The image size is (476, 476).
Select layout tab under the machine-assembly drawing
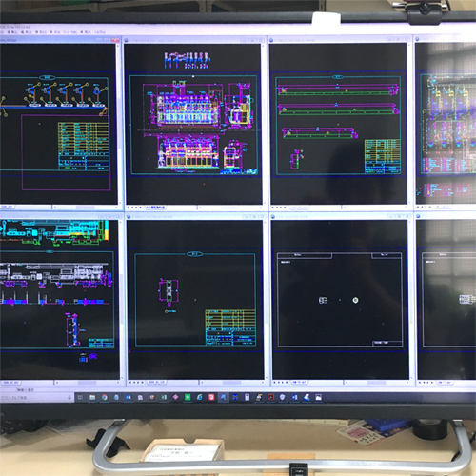point(155,208)
